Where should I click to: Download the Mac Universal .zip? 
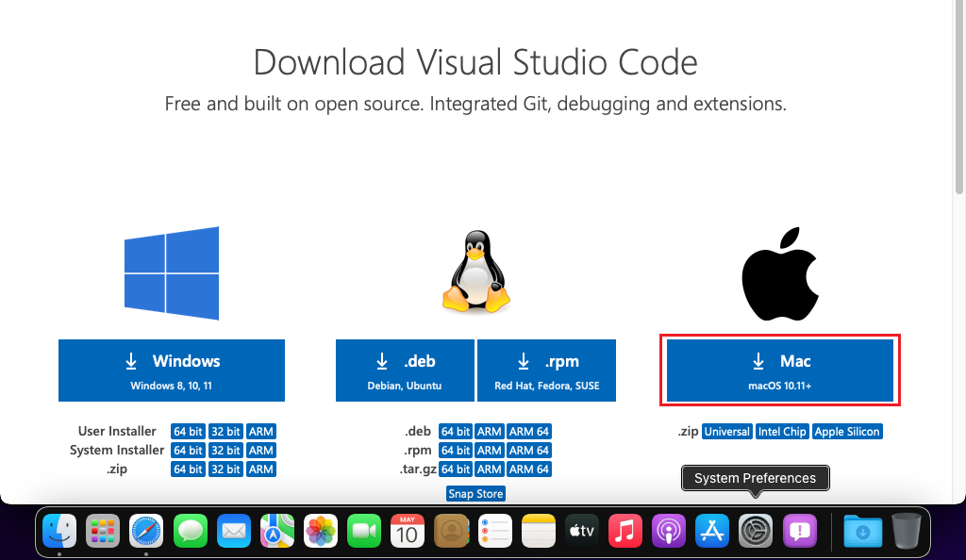[x=726, y=432]
